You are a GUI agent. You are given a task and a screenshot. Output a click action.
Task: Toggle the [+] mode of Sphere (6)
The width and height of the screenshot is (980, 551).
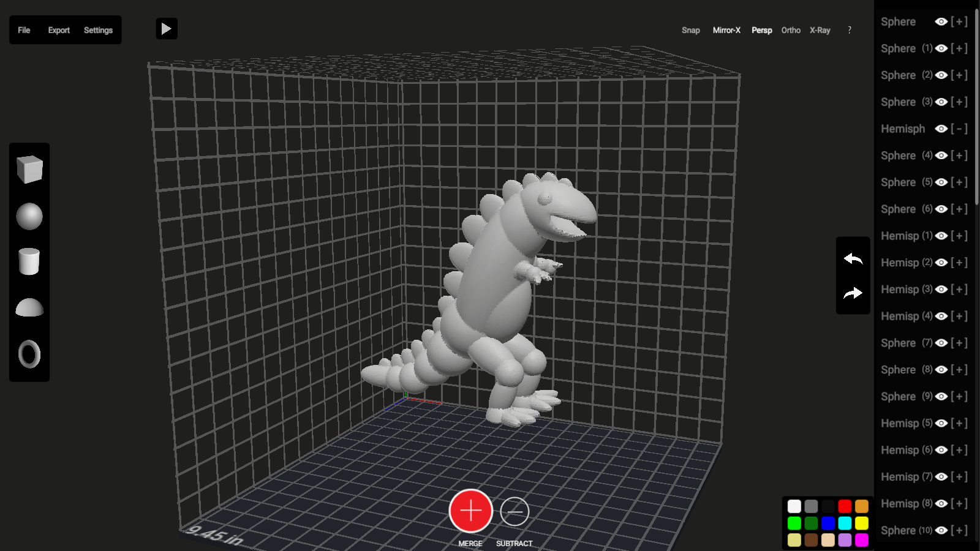click(959, 209)
